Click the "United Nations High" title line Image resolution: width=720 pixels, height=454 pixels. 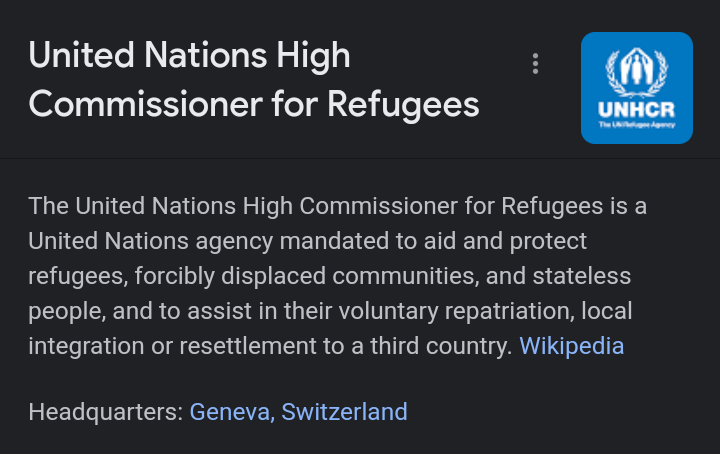point(190,55)
